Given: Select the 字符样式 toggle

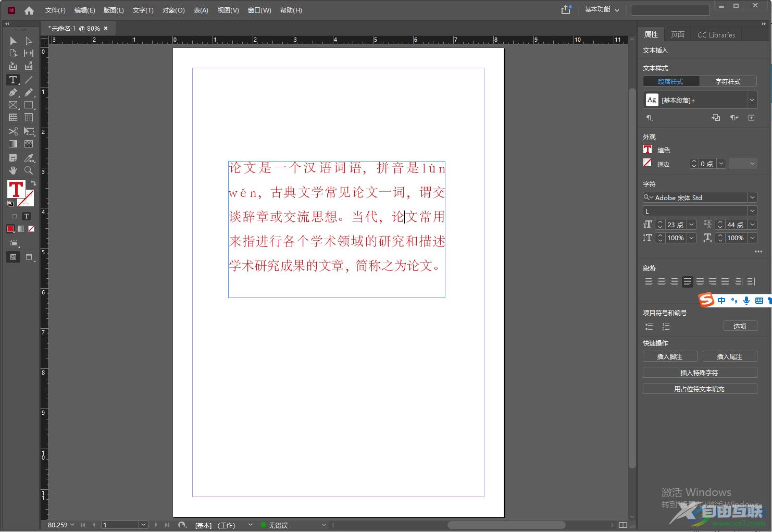Looking at the screenshot, I should pos(728,81).
